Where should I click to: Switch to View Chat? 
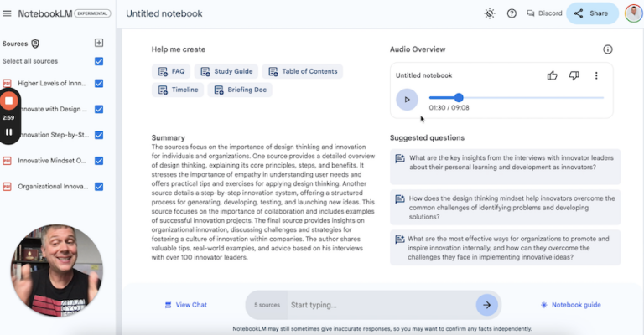coord(185,305)
